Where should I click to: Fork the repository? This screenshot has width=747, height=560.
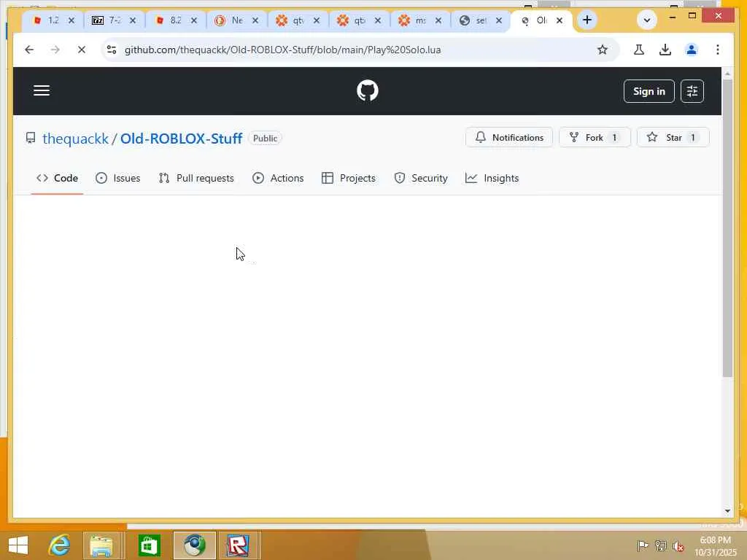coord(595,137)
